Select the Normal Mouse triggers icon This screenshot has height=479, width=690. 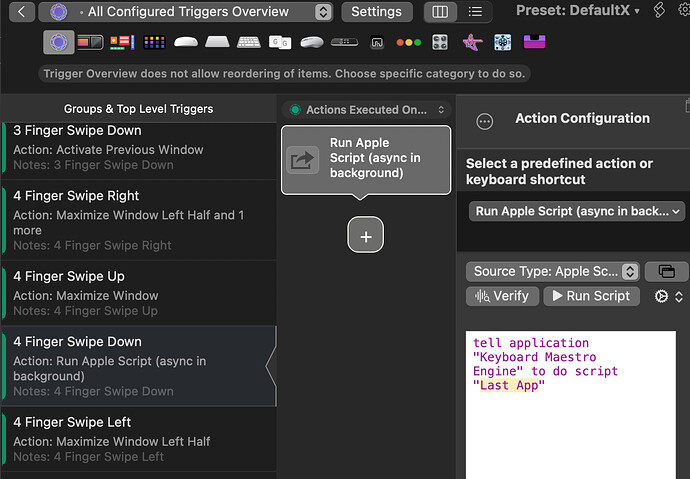pos(312,43)
